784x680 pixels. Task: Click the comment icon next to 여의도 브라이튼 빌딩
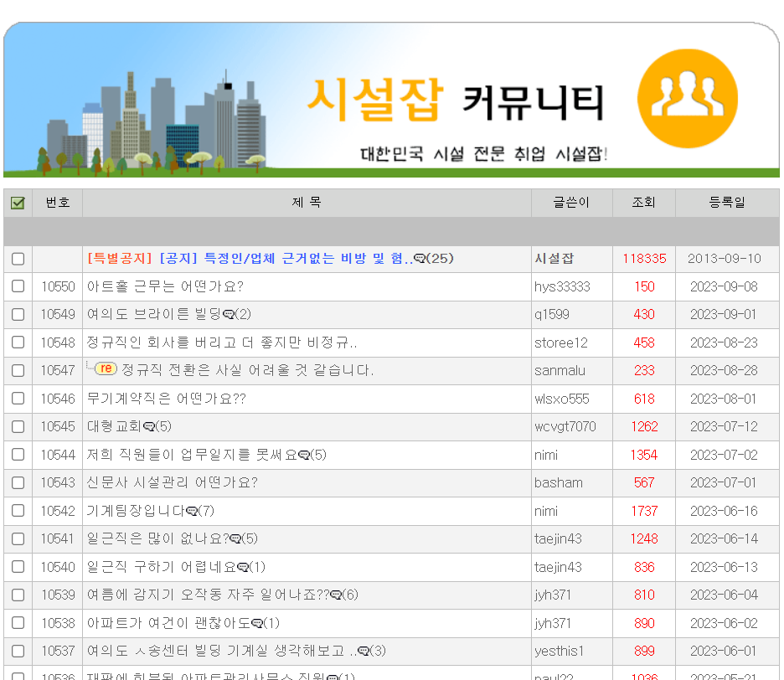tap(229, 315)
